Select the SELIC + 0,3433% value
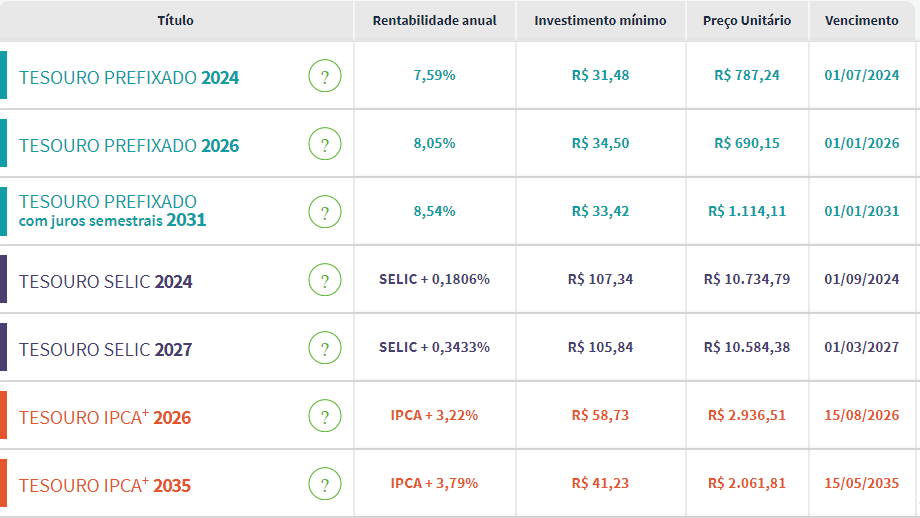The width and height of the screenshot is (920, 518). (435, 347)
